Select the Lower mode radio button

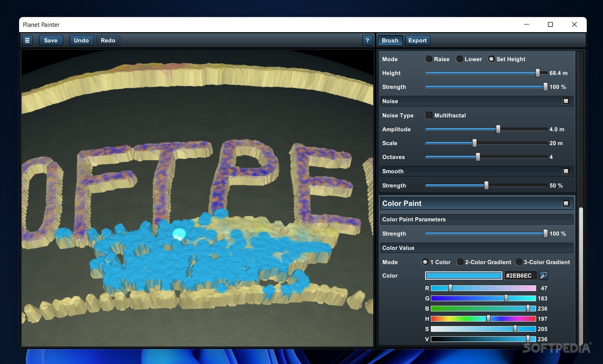click(459, 59)
